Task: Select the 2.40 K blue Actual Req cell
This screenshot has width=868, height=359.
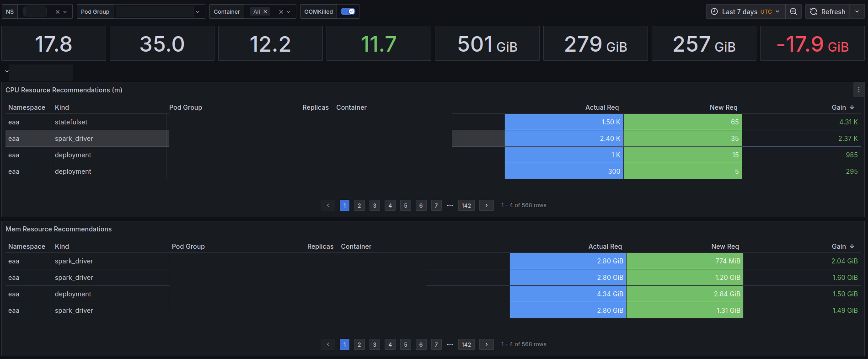Action: pyautogui.click(x=564, y=138)
